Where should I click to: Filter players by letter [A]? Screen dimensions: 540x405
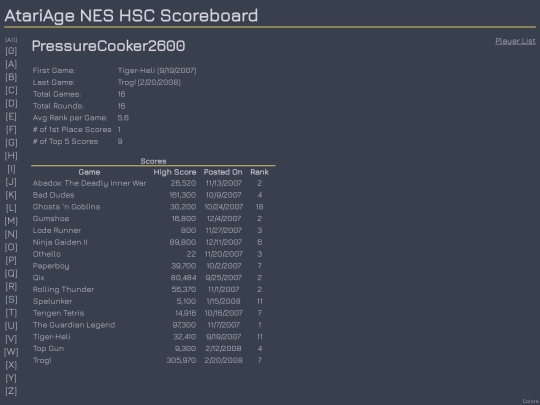(11, 64)
